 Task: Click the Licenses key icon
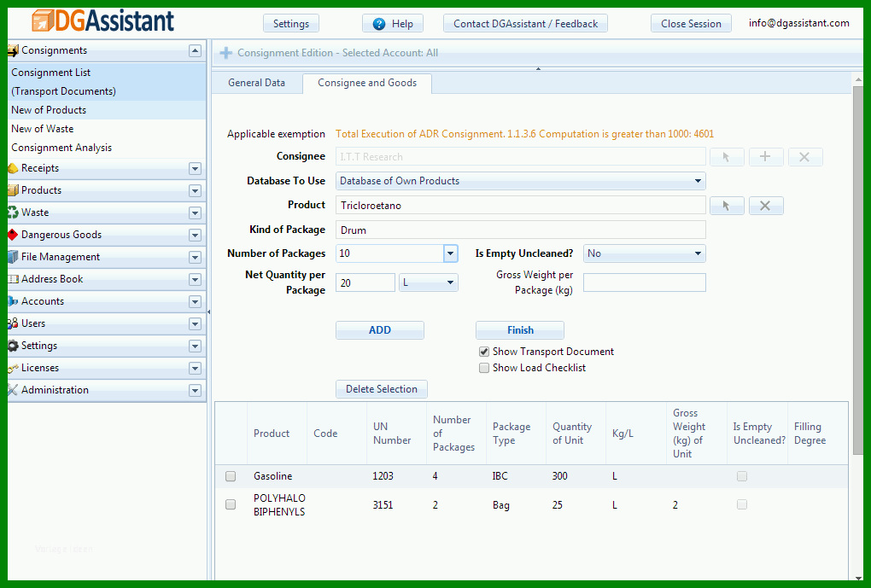point(13,368)
